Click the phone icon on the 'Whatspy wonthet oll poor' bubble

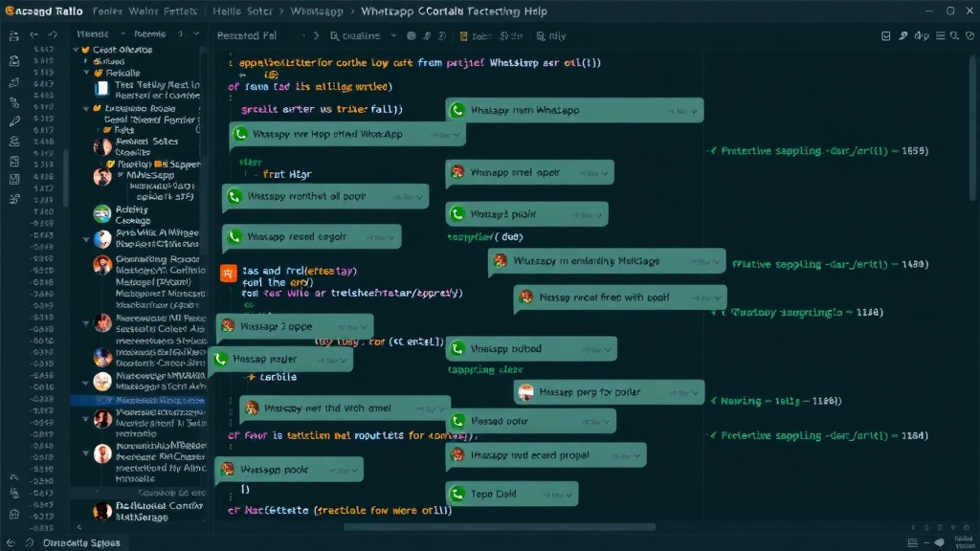tap(235, 196)
